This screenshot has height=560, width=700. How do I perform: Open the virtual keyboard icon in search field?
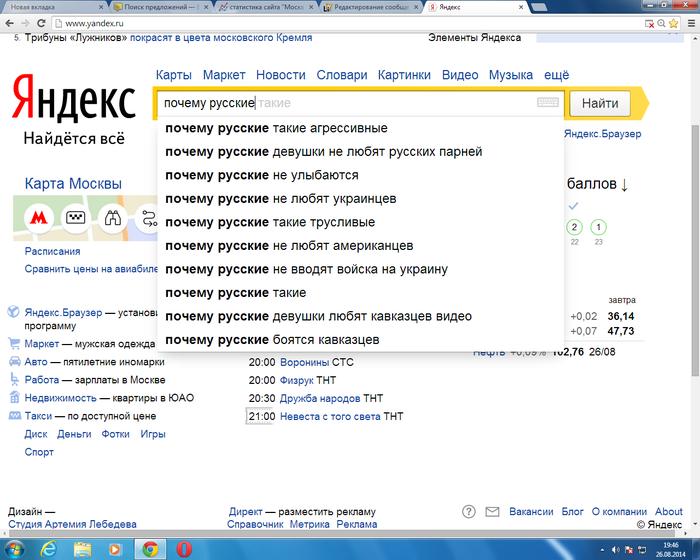[x=548, y=103]
